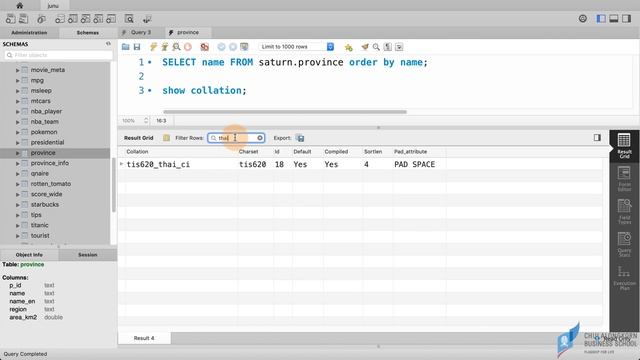The height and width of the screenshot is (360, 640).
Task: Expand the pokemon table
Action: coord(18,132)
